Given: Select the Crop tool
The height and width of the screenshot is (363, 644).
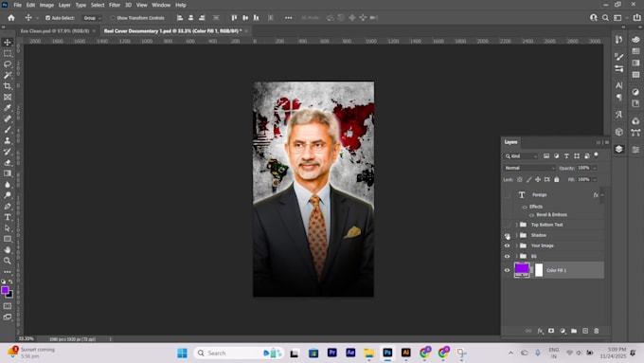Looking at the screenshot, I should [x=8, y=86].
